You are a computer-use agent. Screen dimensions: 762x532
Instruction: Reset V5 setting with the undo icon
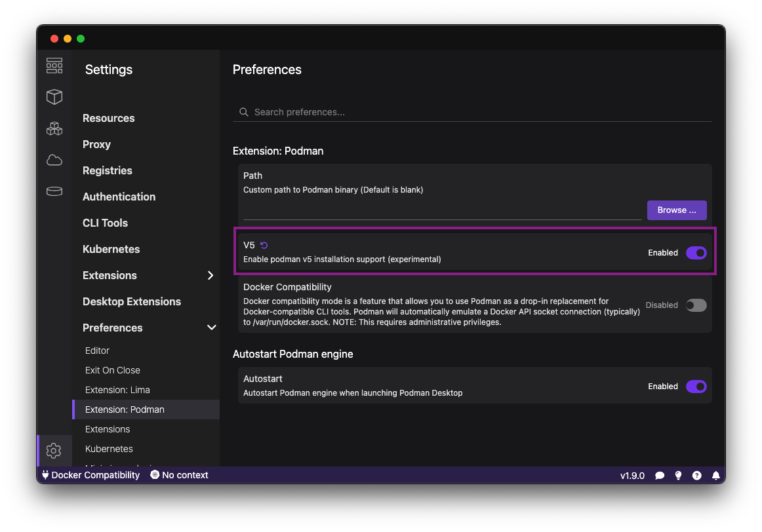click(264, 245)
